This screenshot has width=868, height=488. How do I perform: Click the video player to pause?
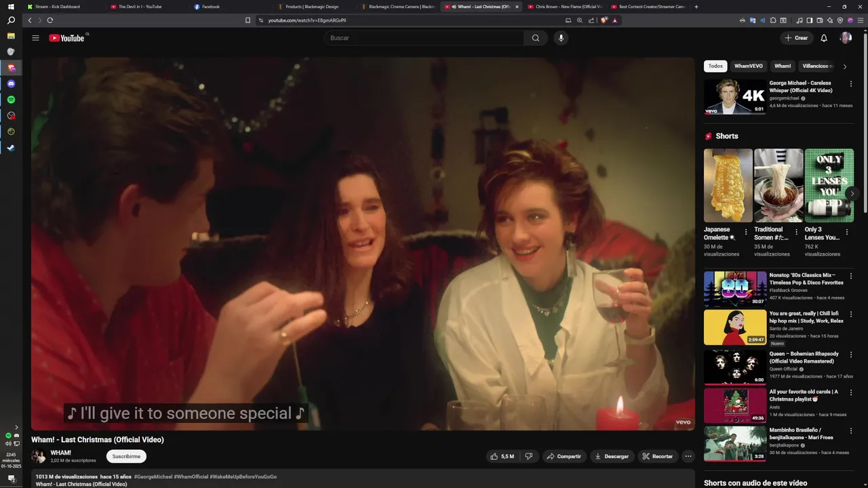pos(363,244)
